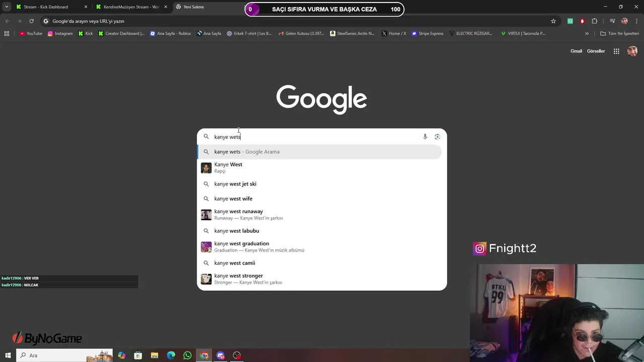This screenshot has width=644, height=362.
Task: Open the Stripe Express bookmark
Action: click(x=428, y=34)
